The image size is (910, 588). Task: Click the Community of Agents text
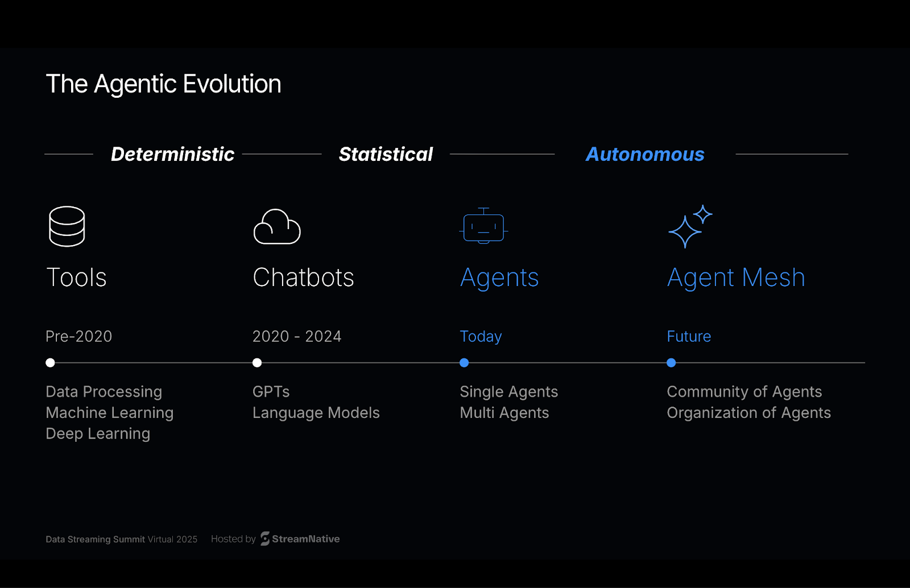coord(744,392)
